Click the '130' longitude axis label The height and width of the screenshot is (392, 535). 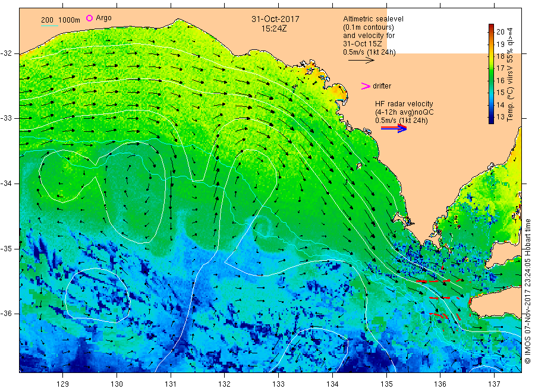pyautogui.click(x=117, y=384)
